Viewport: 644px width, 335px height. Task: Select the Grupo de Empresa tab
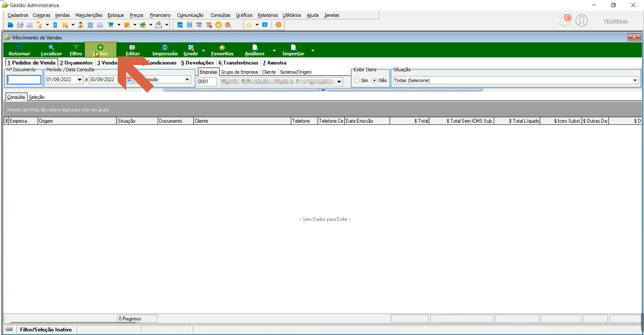pyautogui.click(x=240, y=72)
